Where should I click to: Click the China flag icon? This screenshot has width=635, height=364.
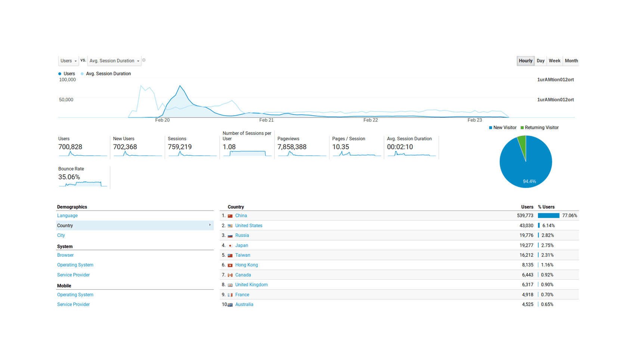[230, 215]
